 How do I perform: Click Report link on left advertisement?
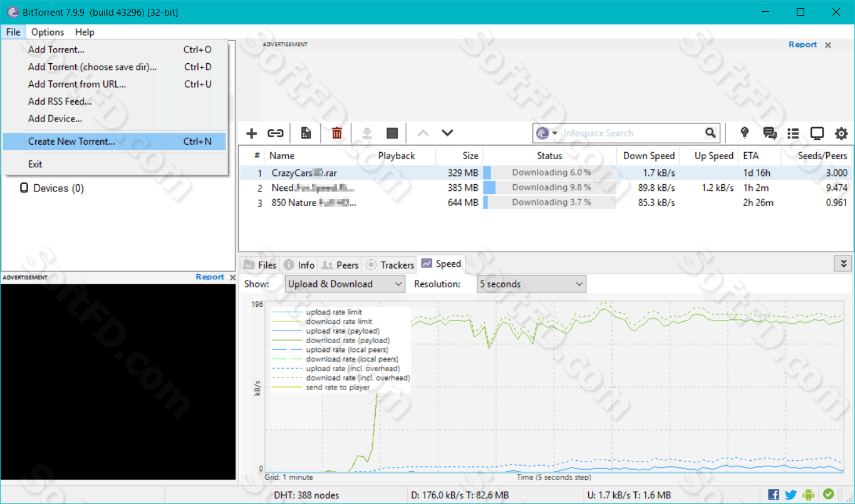210,277
